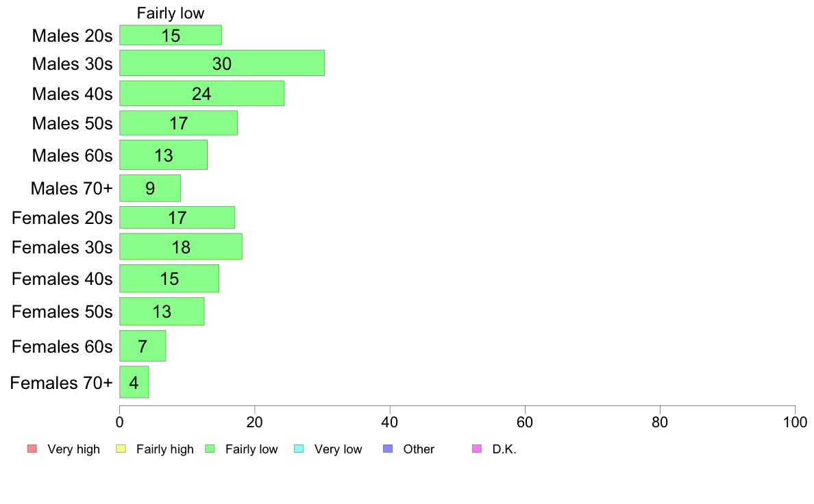Select the Males 60s bar showing 13
The image size is (814, 504).
pyautogui.click(x=164, y=155)
